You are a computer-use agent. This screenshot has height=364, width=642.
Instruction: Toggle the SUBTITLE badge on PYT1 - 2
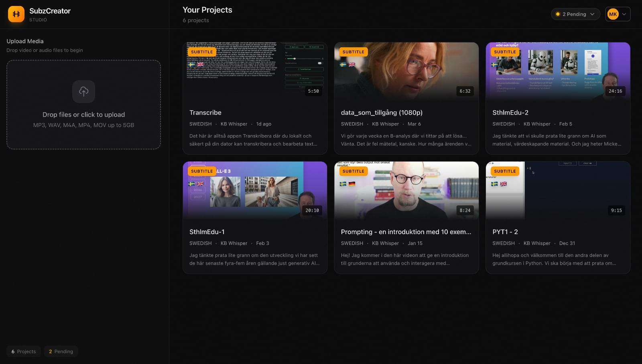click(505, 171)
